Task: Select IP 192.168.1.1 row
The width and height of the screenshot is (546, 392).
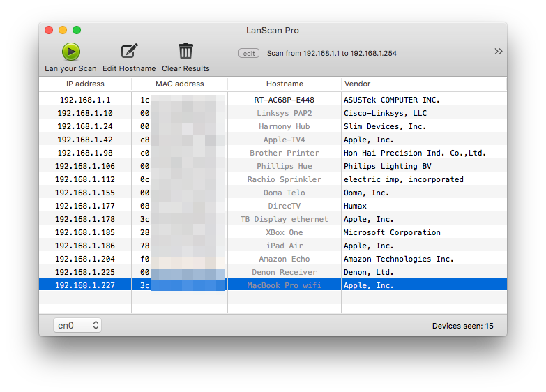Action: tap(273, 100)
